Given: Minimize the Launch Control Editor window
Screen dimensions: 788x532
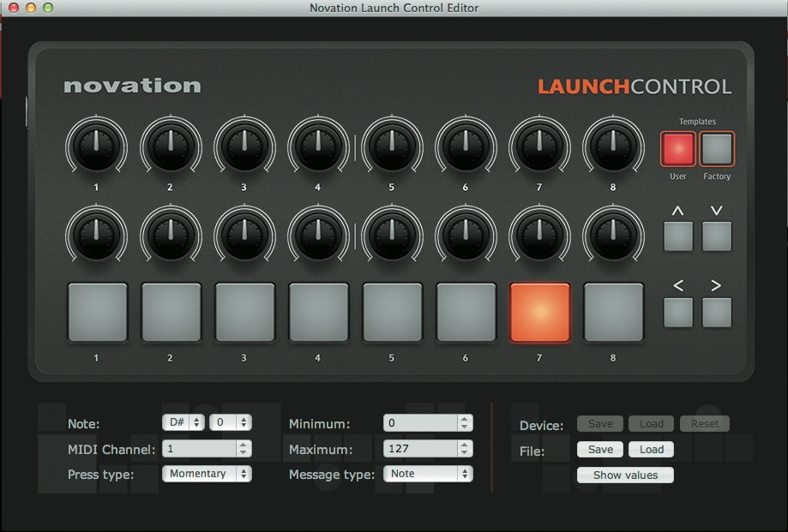Looking at the screenshot, I should click(31, 8).
